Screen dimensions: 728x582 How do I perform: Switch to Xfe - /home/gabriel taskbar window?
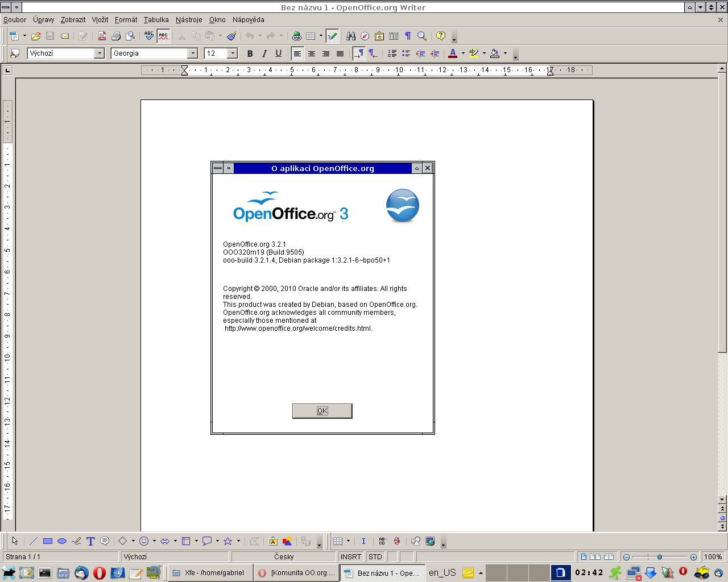pyautogui.click(x=211, y=573)
